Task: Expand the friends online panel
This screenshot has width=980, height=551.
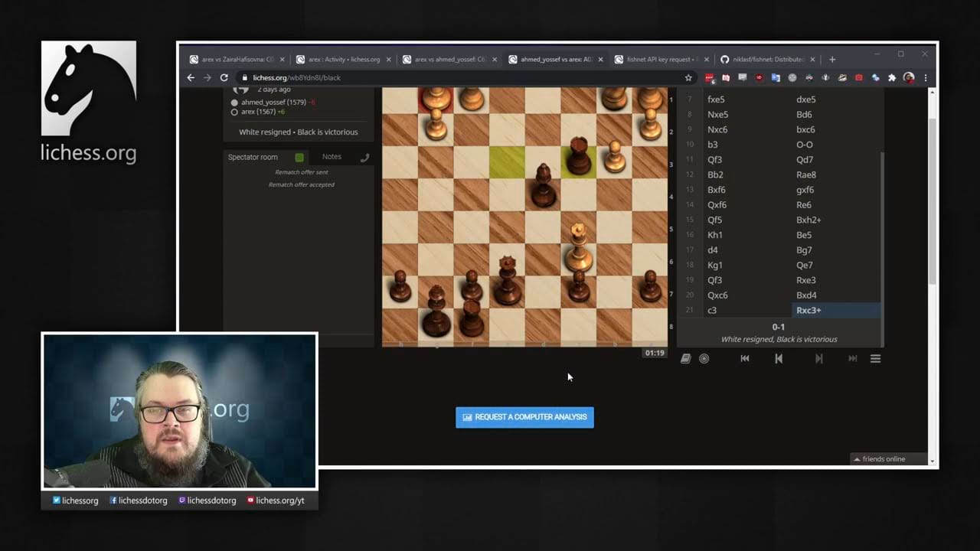Action: [x=880, y=459]
